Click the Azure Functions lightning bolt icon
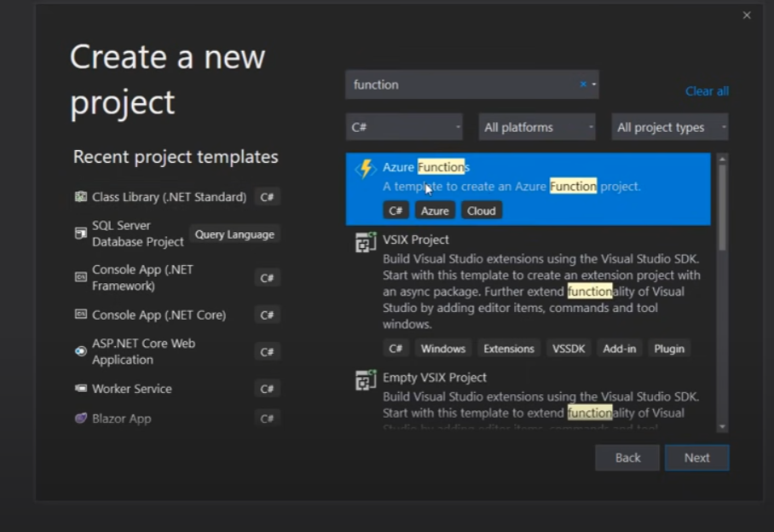 coord(366,169)
